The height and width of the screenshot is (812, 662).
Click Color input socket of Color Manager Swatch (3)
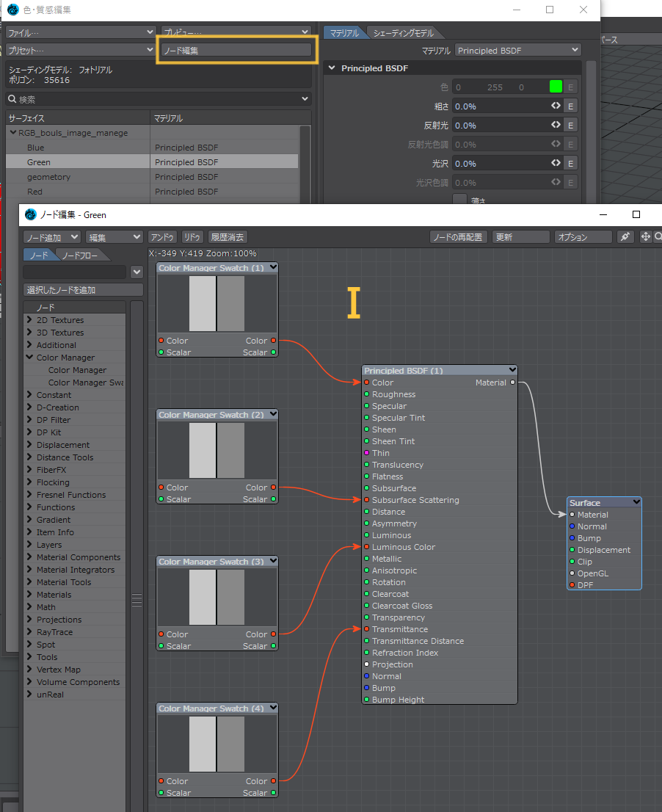coord(161,634)
